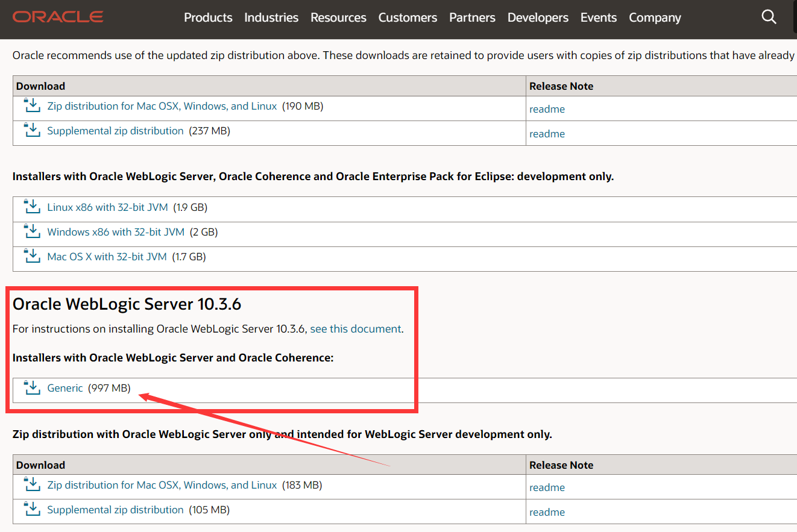Viewport: 797px width, 532px height.
Task: Click the '(183 MB)' size text
Action: pyautogui.click(x=302, y=485)
